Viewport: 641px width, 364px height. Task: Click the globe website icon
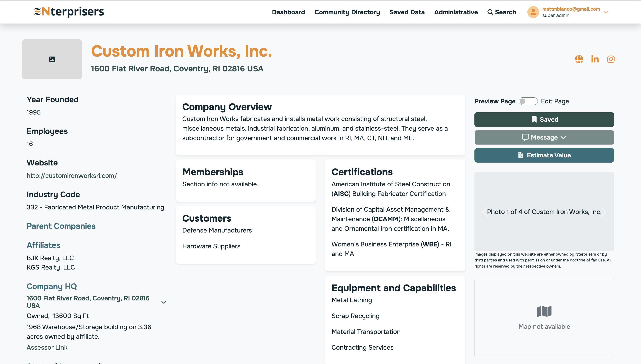579,59
